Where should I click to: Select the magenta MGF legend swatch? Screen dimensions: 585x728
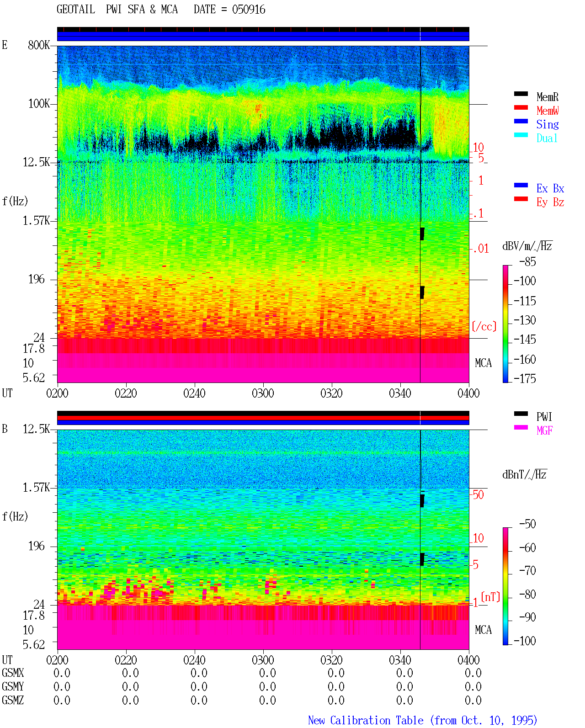521,428
